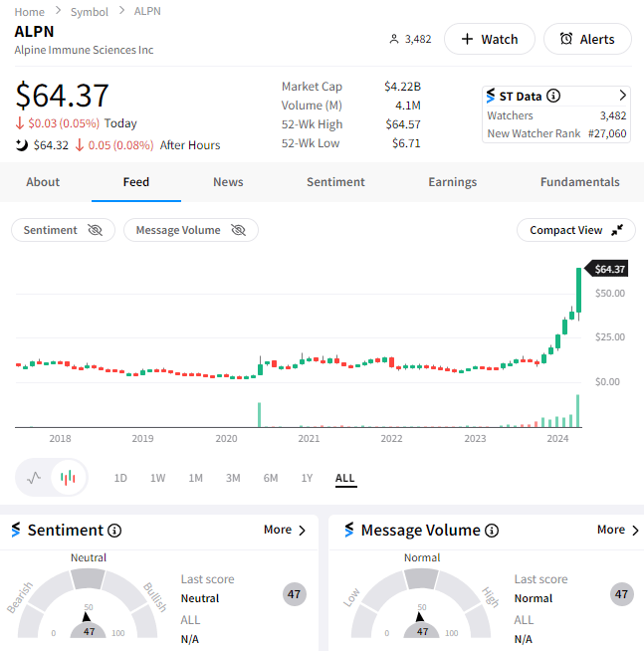Screen dimensions: 644x651
Task: Click the 2021 label on chart axis
Action: (x=309, y=438)
